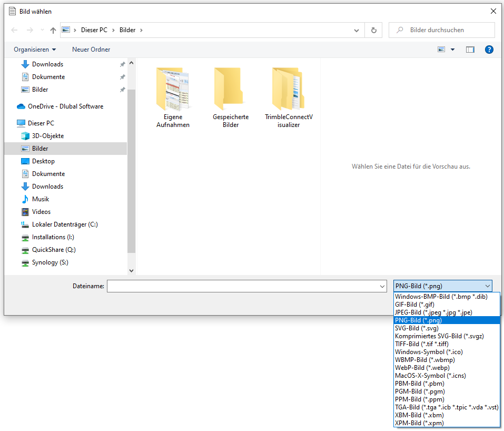Choose Windows-BMP-Bild (*.bmp *.dib) file type

(x=447, y=297)
